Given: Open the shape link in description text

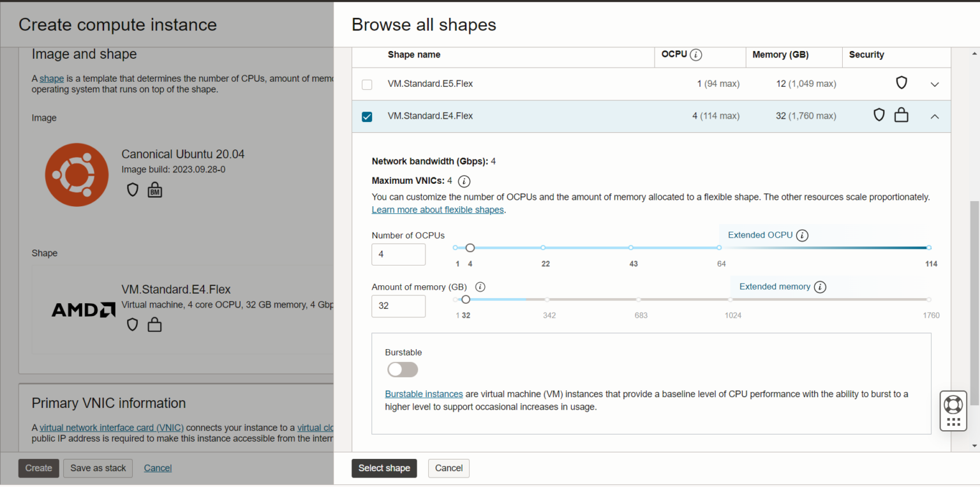Looking at the screenshot, I should [x=52, y=79].
